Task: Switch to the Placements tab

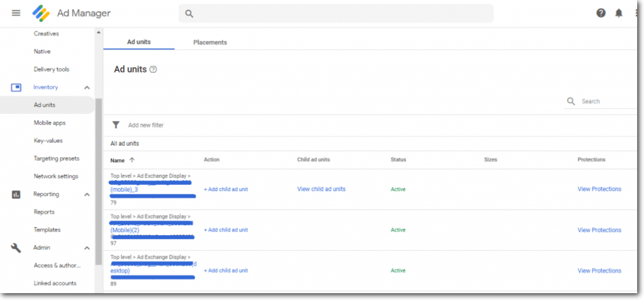Action: pos(210,42)
